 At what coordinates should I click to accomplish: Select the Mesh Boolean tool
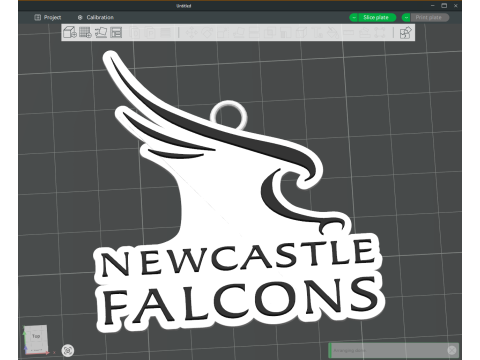point(270,32)
